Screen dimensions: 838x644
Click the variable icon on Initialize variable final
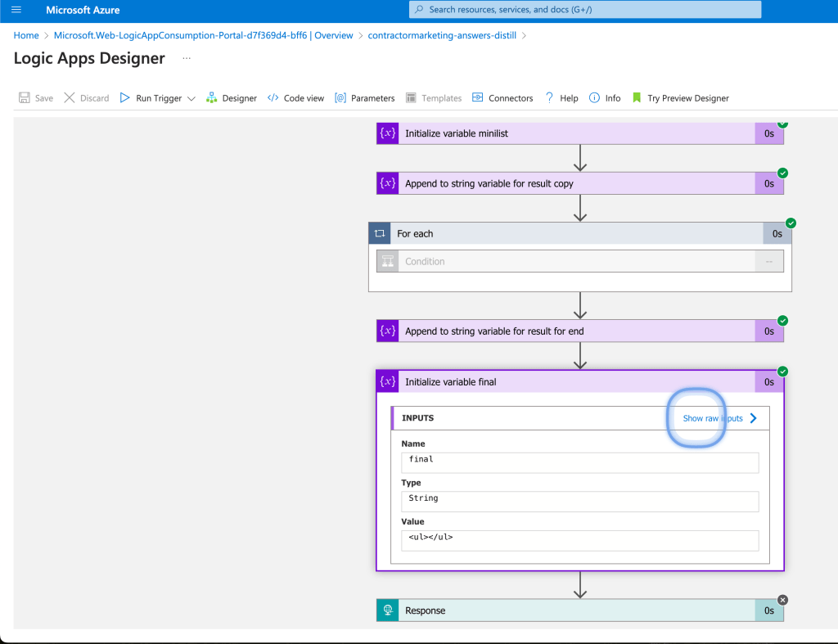coord(387,381)
